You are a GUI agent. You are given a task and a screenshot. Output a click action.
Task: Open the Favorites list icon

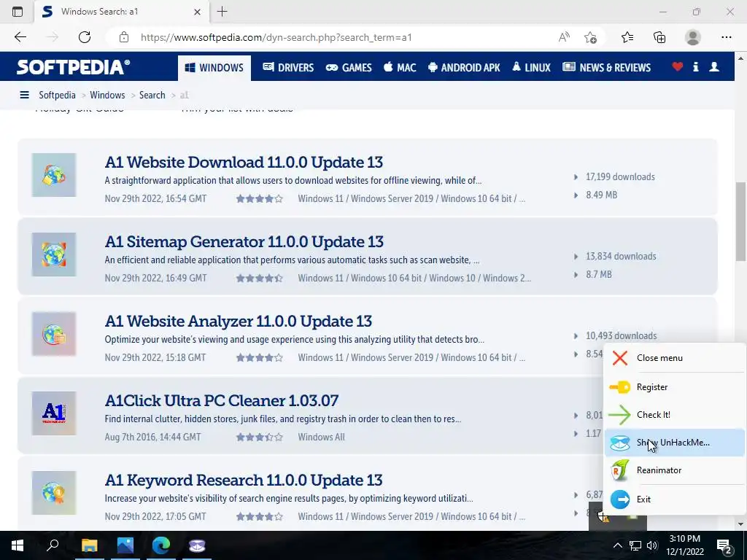point(627,37)
